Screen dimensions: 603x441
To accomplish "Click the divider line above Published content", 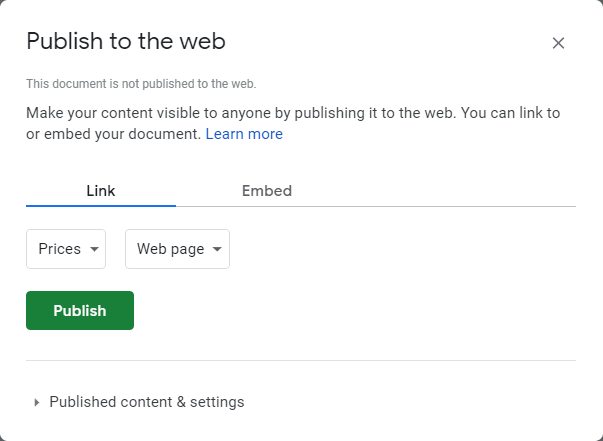I will [301, 360].
